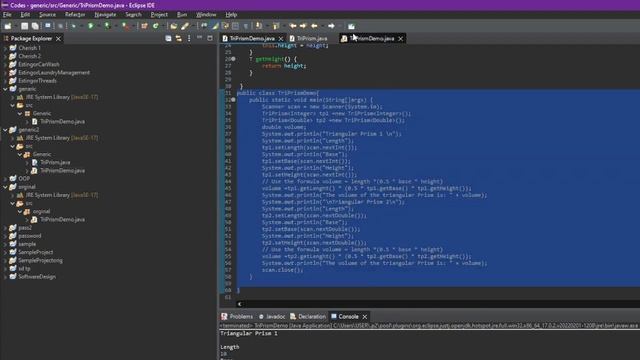This screenshot has height=360, width=640.
Task: Click the Save toolbar icon
Action: click(24, 26)
